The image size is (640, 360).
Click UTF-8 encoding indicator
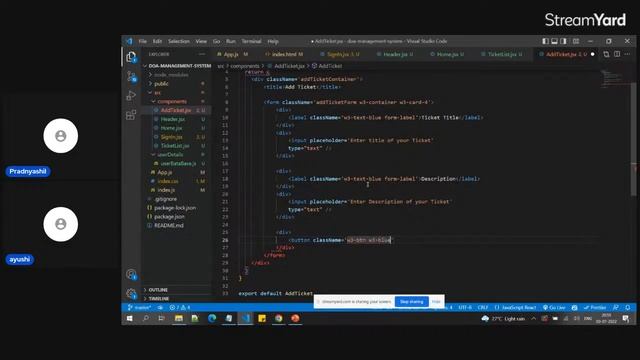coord(465,307)
